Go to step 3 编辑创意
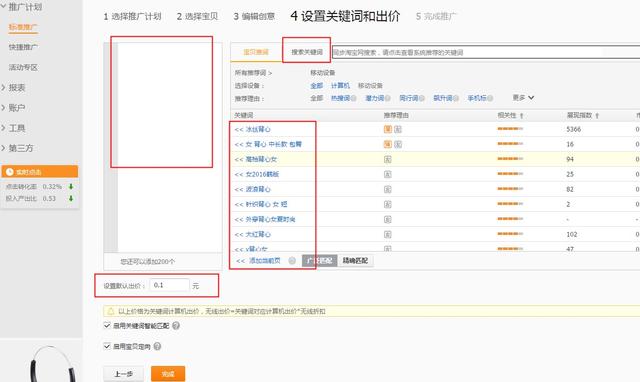640x382 pixels. pos(254,16)
